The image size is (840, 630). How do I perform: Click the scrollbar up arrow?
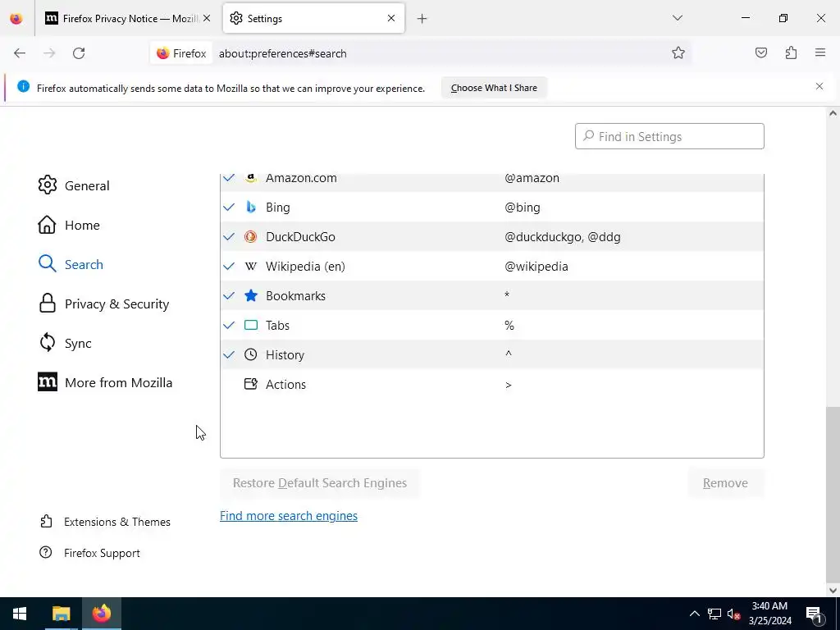[x=833, y=113]
